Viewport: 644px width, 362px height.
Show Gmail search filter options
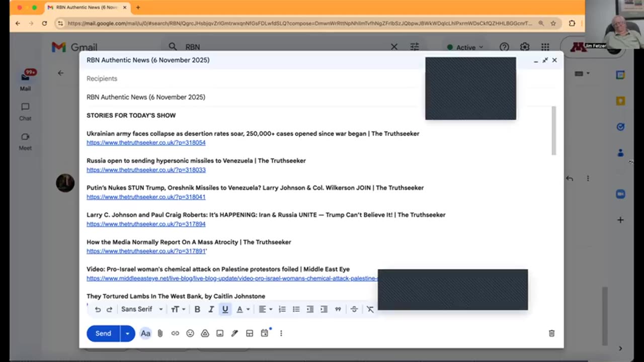(415, 47)
